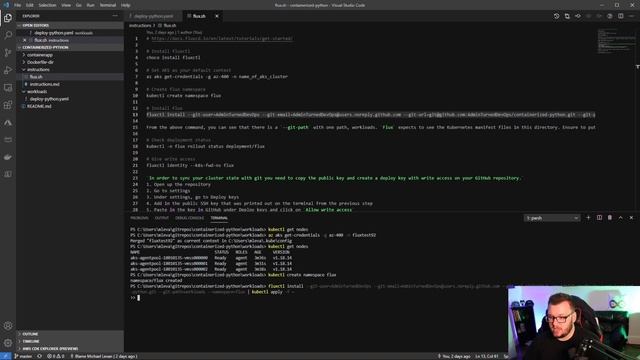Click the errors and warnings count in status bar
Viewport: 640px width, 360px height.
56,356
